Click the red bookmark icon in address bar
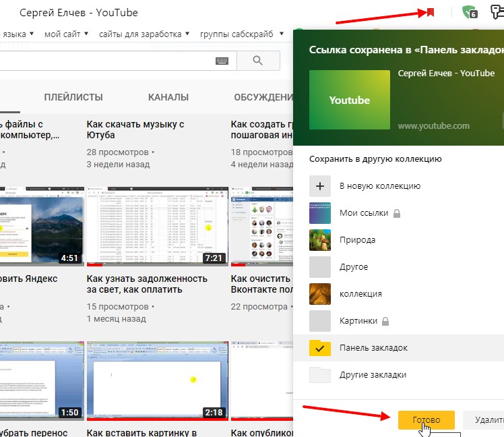 [x=431, y=13]
